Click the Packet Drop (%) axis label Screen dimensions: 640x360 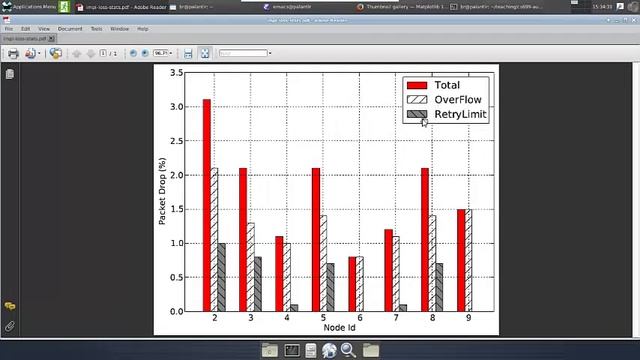[x=162, y=191]
